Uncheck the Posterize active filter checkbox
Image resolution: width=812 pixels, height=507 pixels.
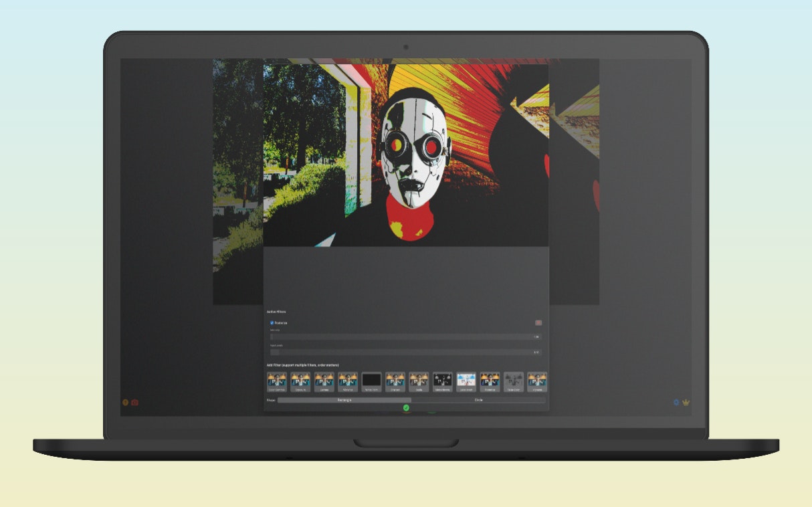[270, 322]
